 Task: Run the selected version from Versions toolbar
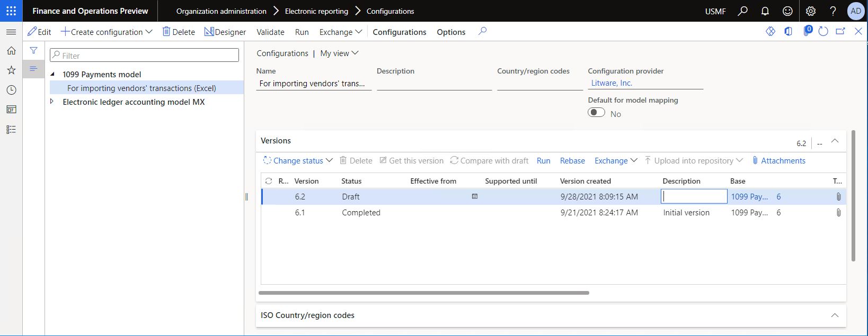click(x=543, y=160)
